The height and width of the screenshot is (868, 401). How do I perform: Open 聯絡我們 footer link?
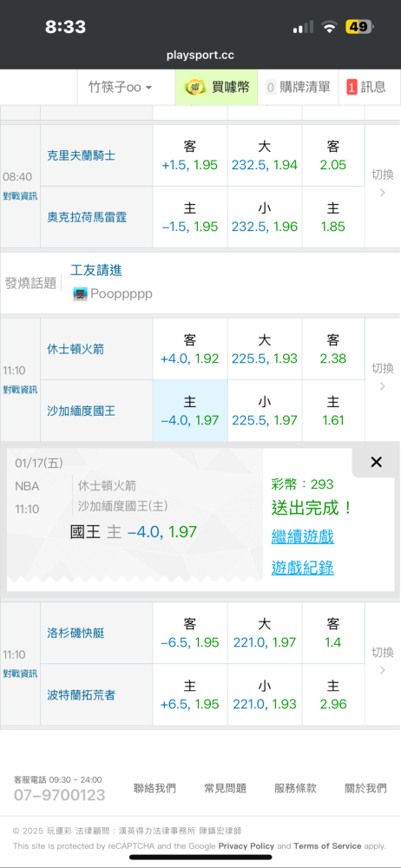pos(154,788)
